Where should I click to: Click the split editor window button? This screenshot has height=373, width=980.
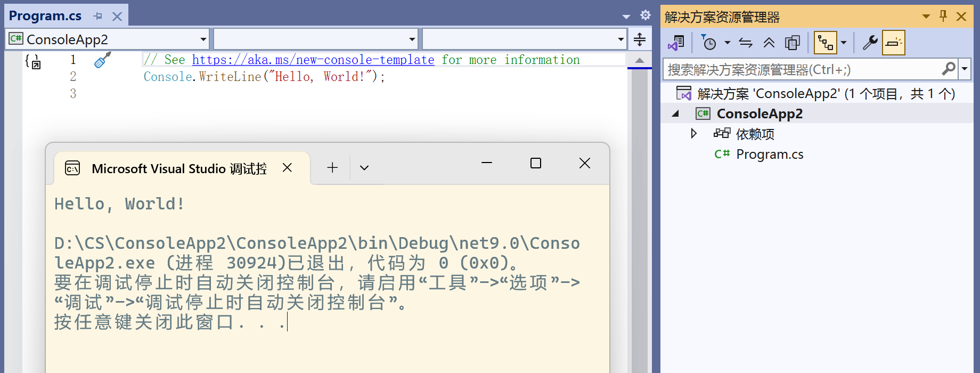640,39
